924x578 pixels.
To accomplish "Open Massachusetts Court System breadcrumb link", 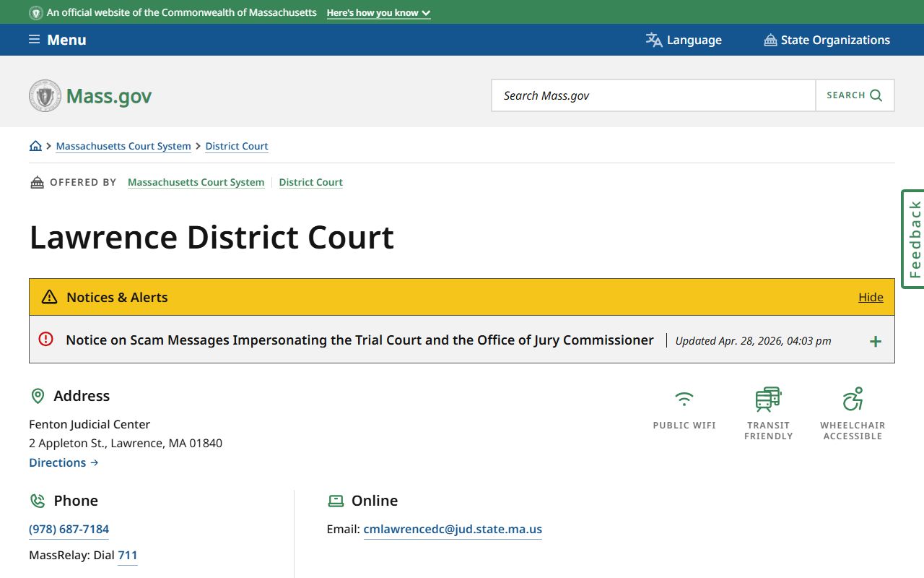I will click(123, 146).
